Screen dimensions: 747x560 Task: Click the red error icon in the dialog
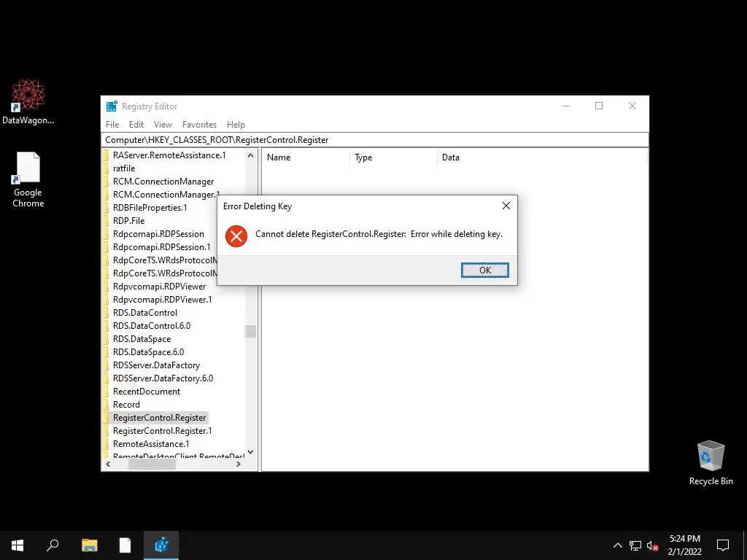236,236
